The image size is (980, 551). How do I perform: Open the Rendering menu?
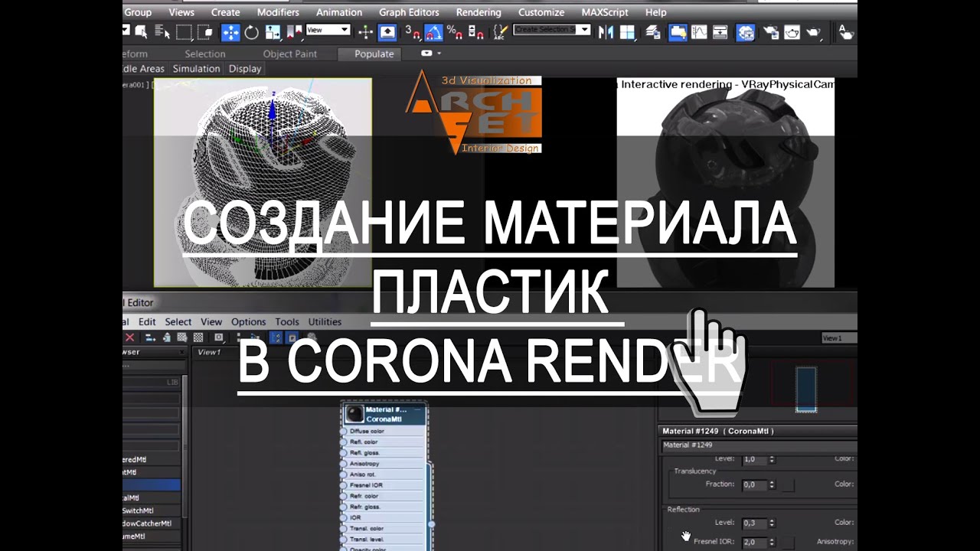pos(479,12)
